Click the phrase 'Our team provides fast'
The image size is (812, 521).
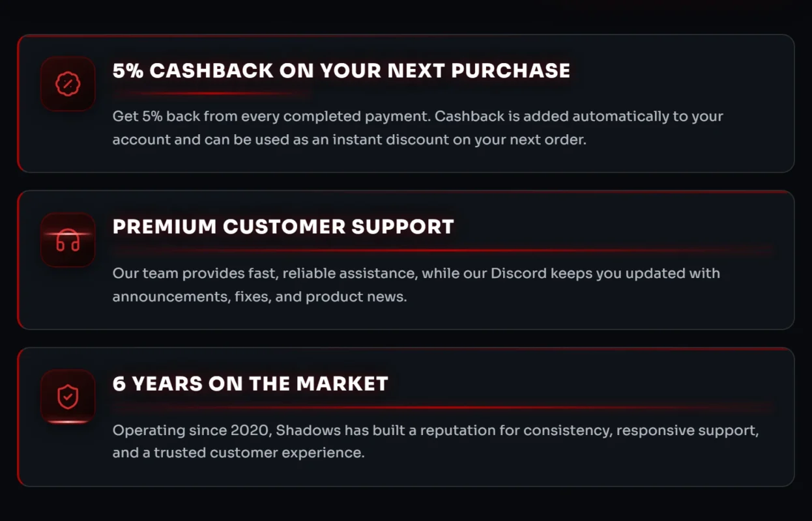(x=196, y=273)
